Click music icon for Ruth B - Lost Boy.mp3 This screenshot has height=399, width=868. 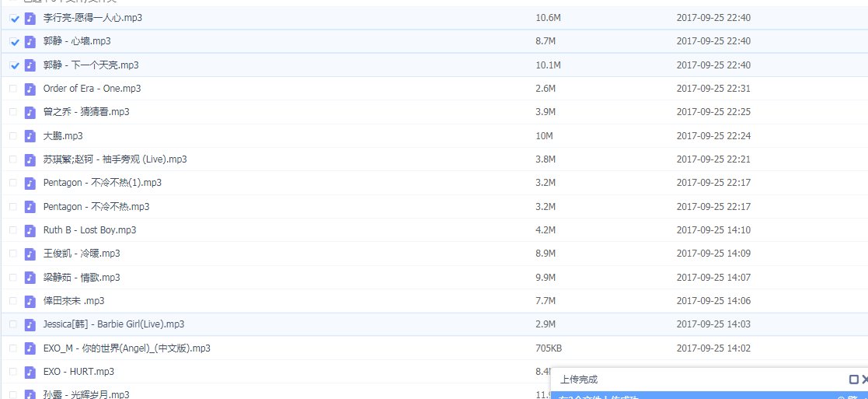(30, 230)
